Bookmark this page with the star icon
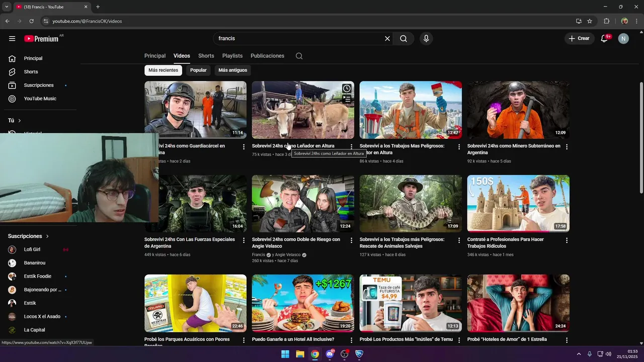 coord(590,21)
